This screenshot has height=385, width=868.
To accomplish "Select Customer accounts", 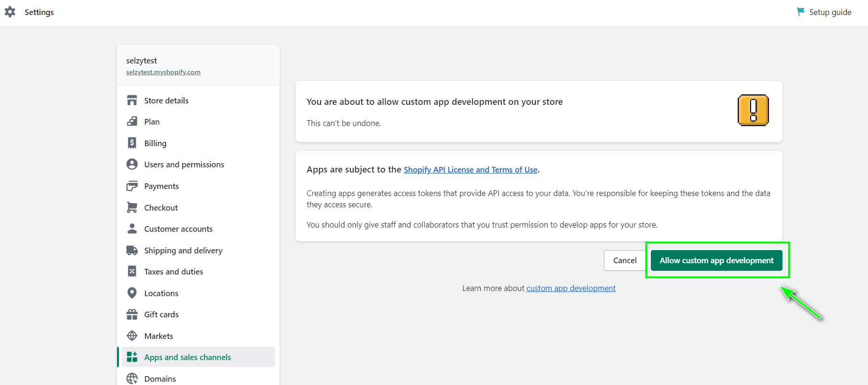I will click(198, 229).
